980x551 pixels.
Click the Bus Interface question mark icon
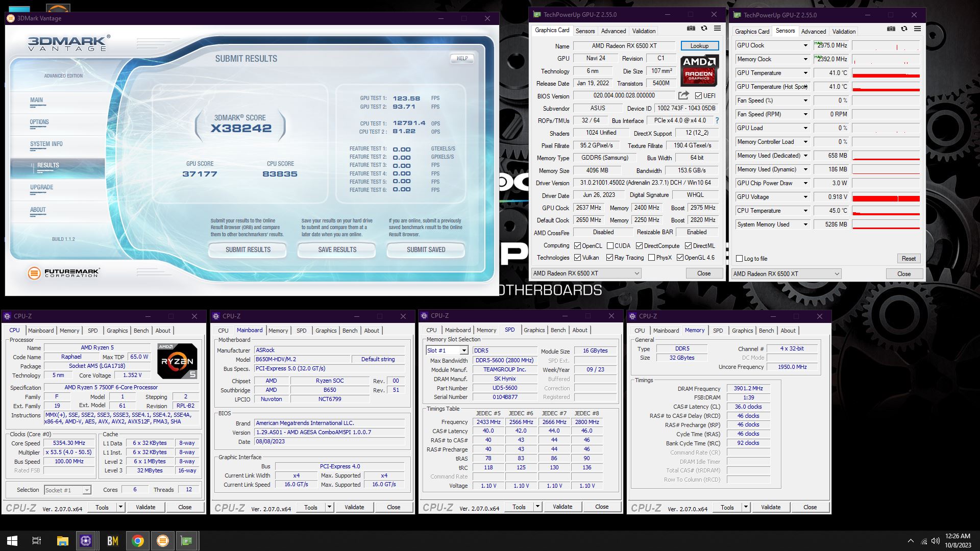click(717, 120)
